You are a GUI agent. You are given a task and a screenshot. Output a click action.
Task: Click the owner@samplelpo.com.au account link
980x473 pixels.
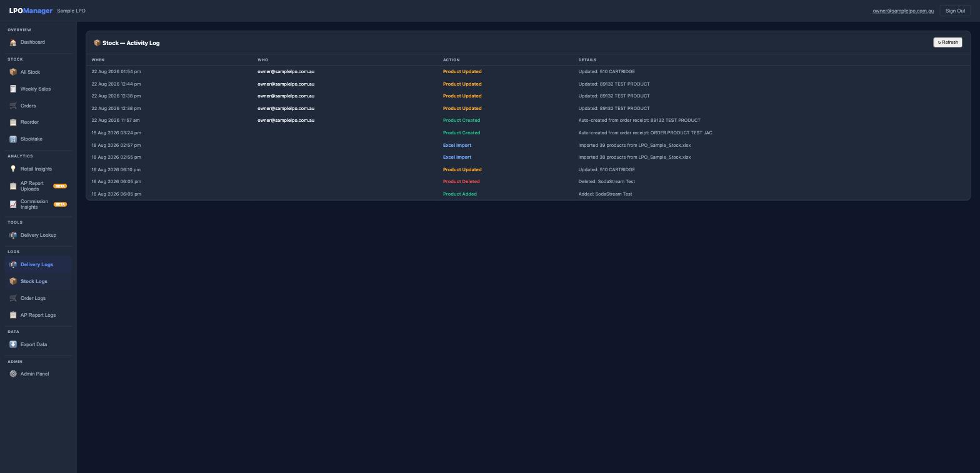[903, 11]
